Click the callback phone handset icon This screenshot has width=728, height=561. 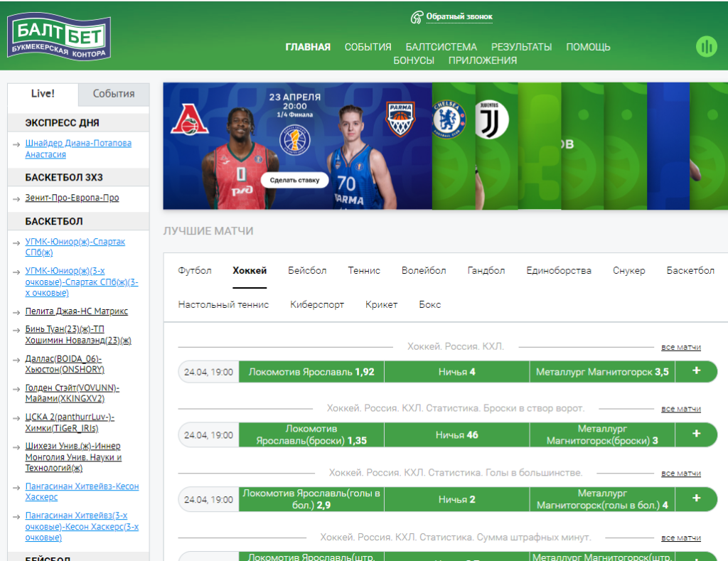(417, 17)
